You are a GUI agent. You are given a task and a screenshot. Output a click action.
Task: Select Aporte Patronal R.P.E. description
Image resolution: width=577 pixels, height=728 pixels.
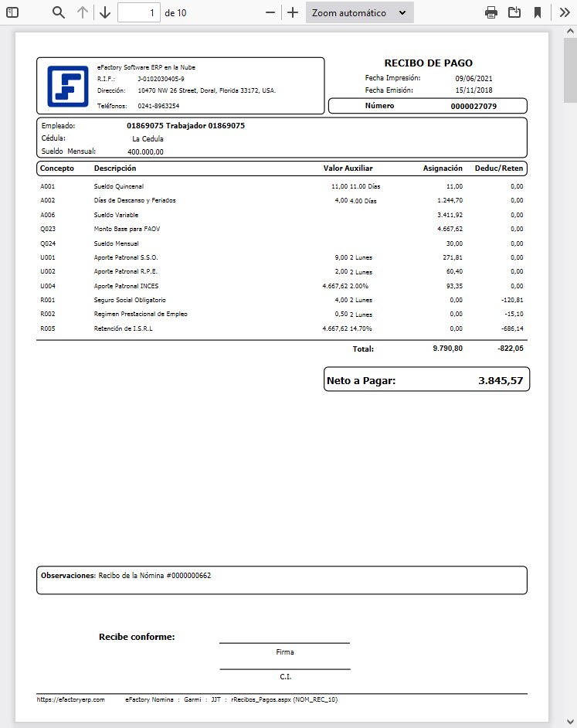point(125,271)
